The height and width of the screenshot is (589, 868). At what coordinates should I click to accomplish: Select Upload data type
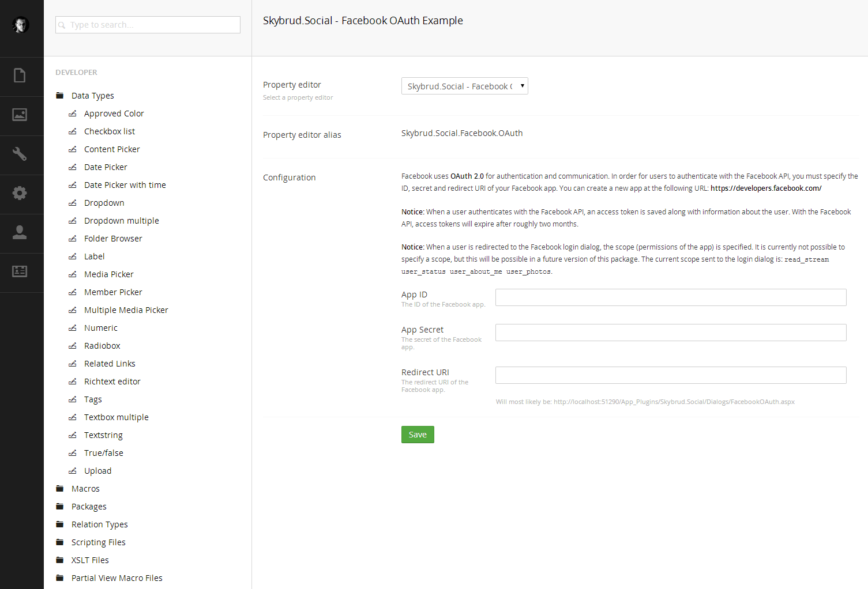(x=98, y=471)
